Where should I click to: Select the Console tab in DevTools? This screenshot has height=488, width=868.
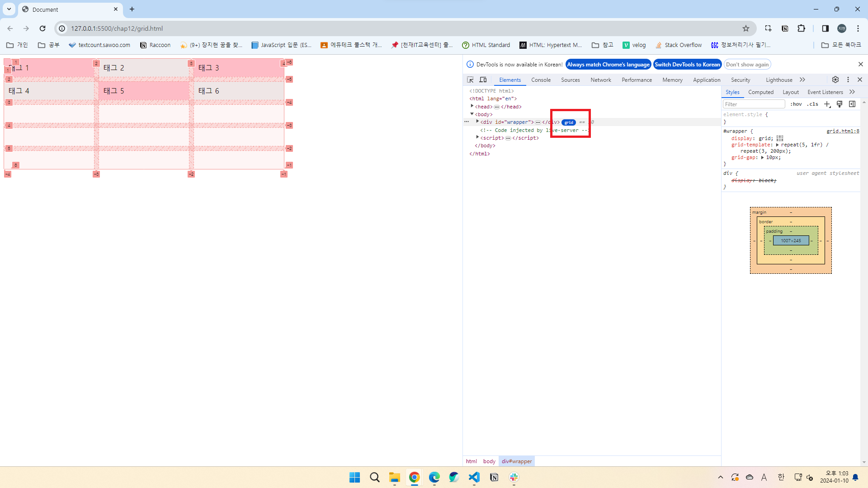[x=541, y=79]
